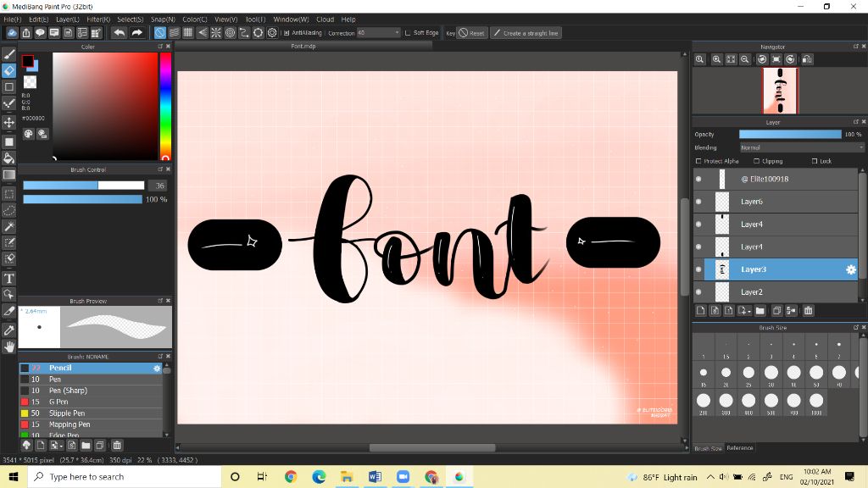868x488 pixels.
Task: Click the Redo arrow in toolbar
Action: coord(136,33)
